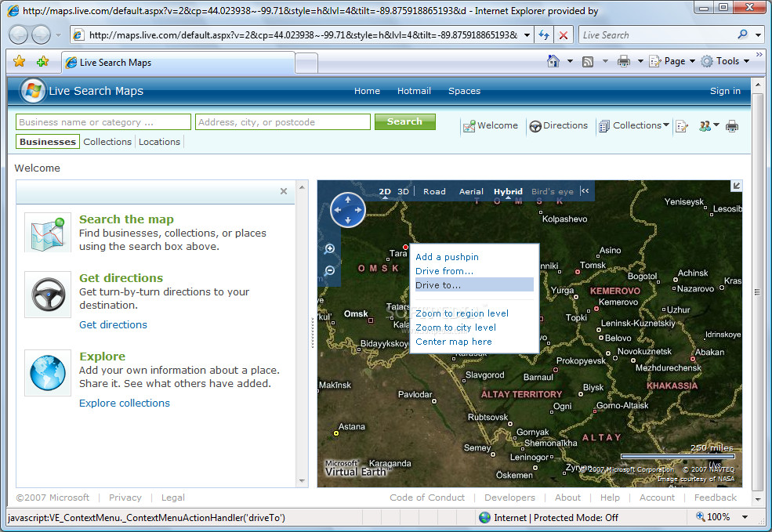The image size is (772, 532).
Task: Open the Home navigation link
Action: [x=367, y=91]
